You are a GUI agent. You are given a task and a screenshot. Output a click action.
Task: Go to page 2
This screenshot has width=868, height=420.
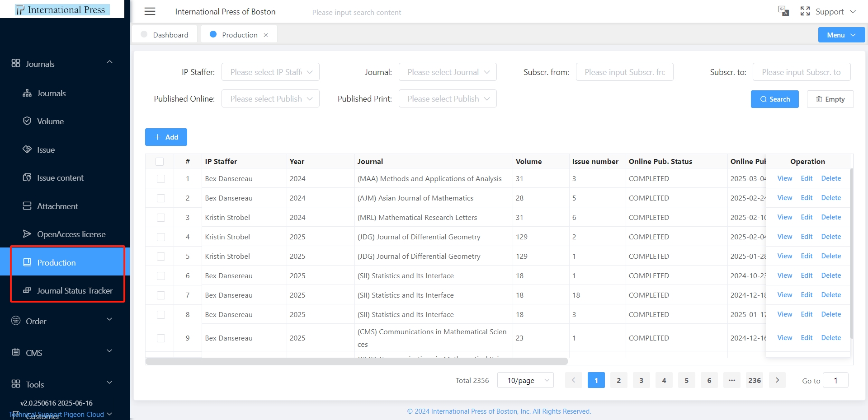point(618,380)
